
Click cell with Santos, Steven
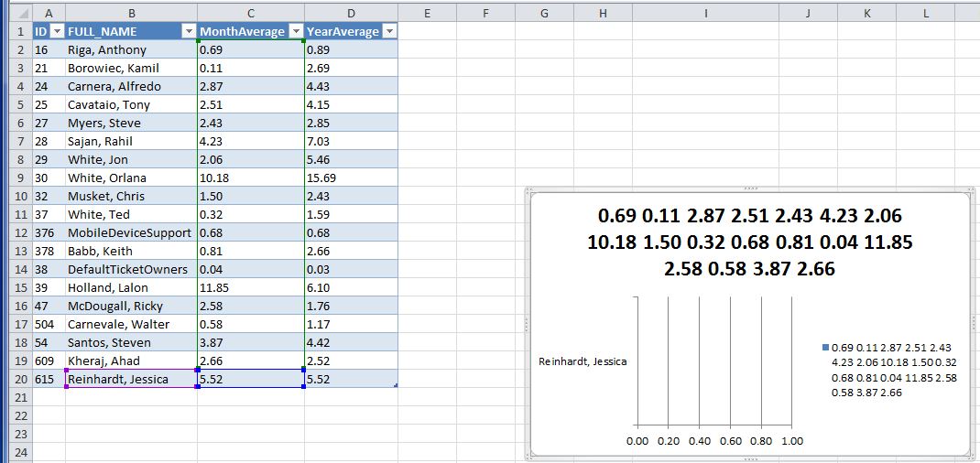[131, 342]
